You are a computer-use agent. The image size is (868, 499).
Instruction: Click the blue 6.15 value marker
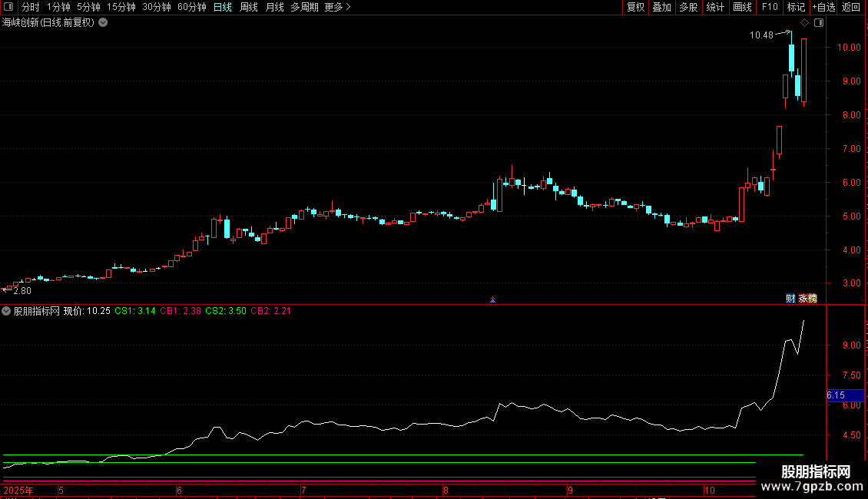(845, 395)
